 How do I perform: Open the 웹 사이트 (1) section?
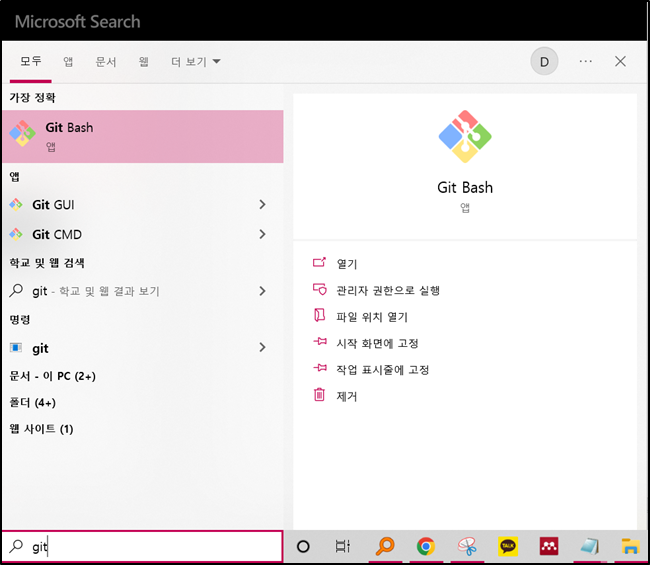point(41,429)
